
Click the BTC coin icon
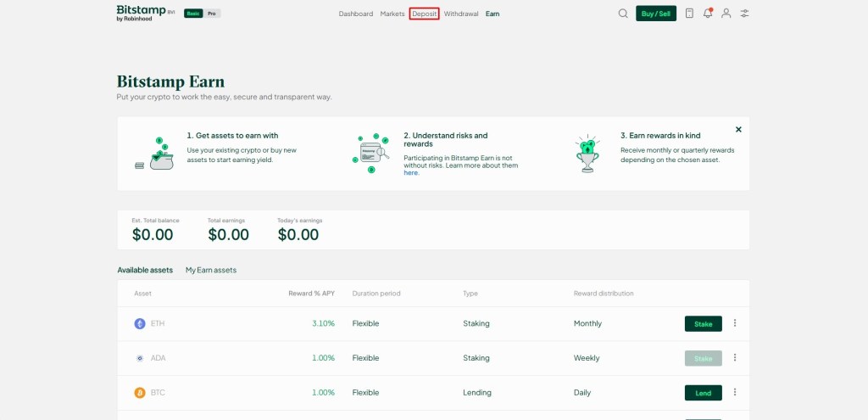(x=140, y=393)
